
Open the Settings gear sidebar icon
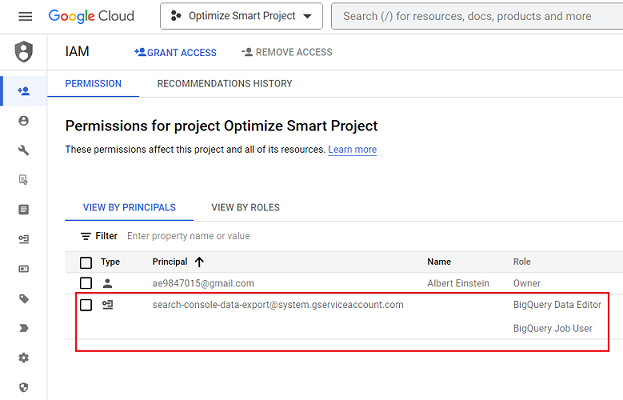pos(23,357)
